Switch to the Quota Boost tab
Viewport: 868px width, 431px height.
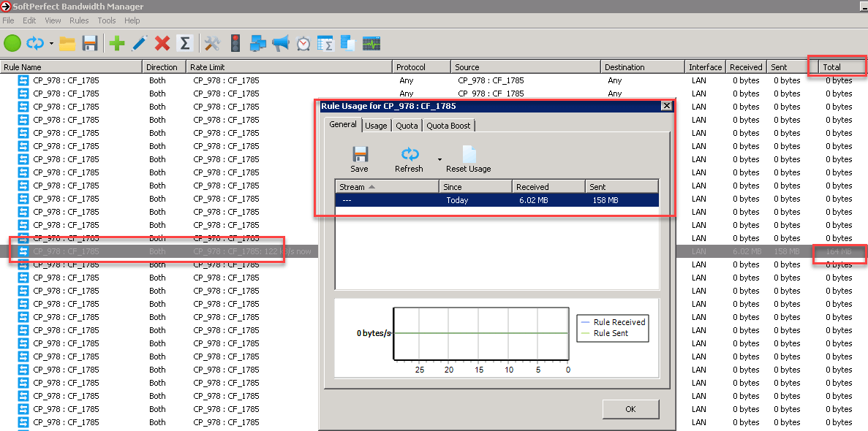(x=448, y=126)
